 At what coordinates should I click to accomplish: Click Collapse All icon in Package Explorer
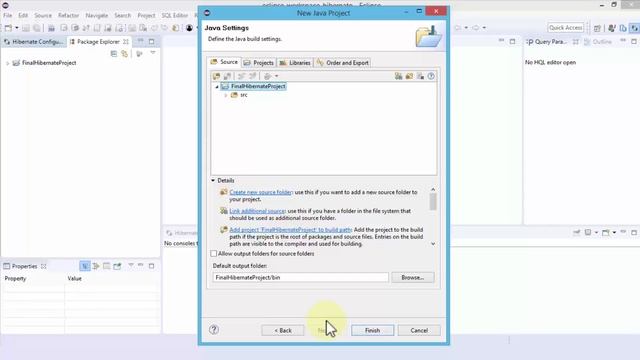[114, 54]
